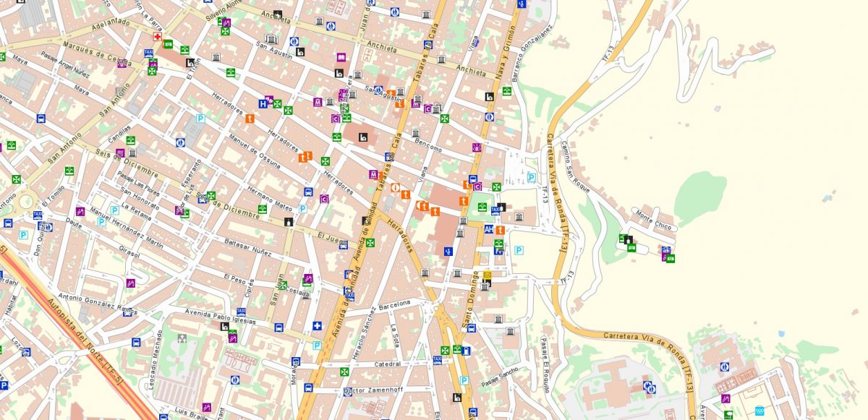Select the Baltasar Núñez street label

click(x=247, y=246)
